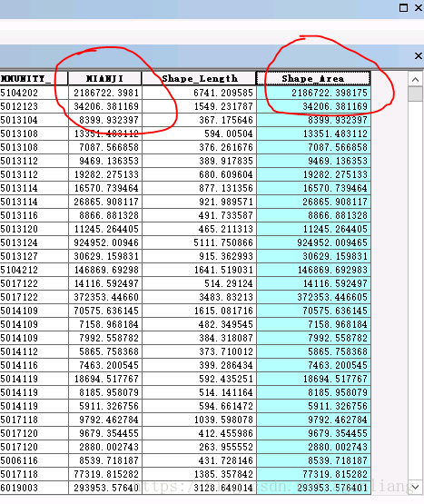Select Shape_Length value 367.175646
The height and width of the screenshot is (504, 424).
click(200, 120)
